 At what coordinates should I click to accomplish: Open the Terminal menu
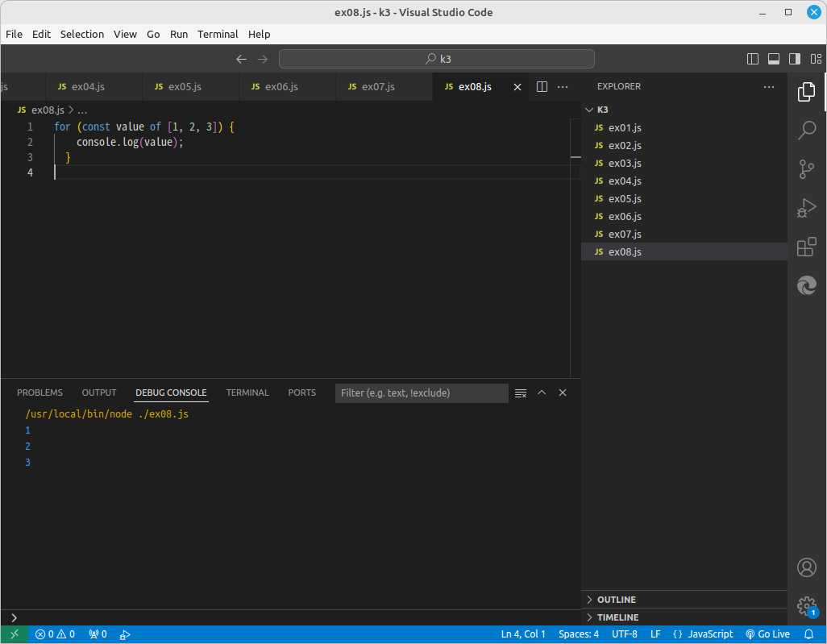point(218,35)
